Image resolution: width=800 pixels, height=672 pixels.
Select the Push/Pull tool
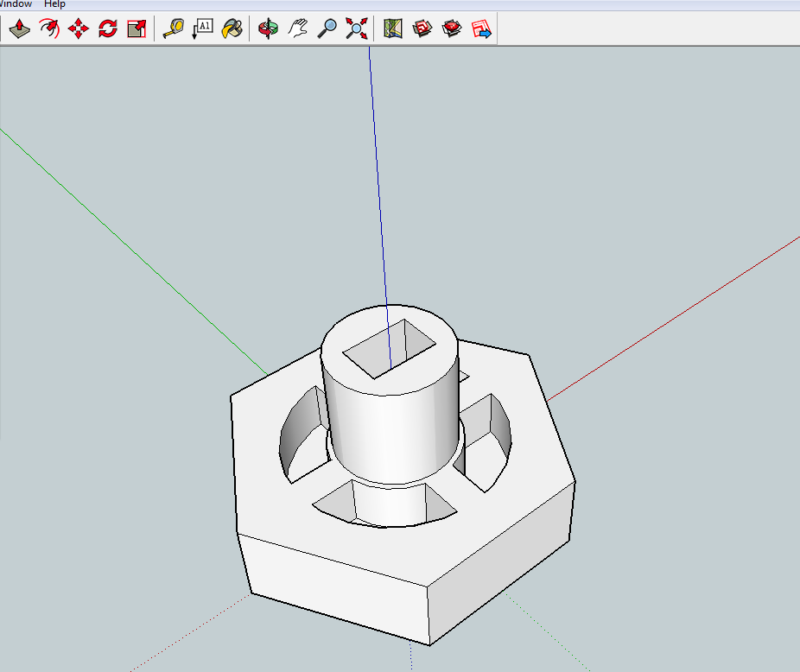[x=19, y=28]
